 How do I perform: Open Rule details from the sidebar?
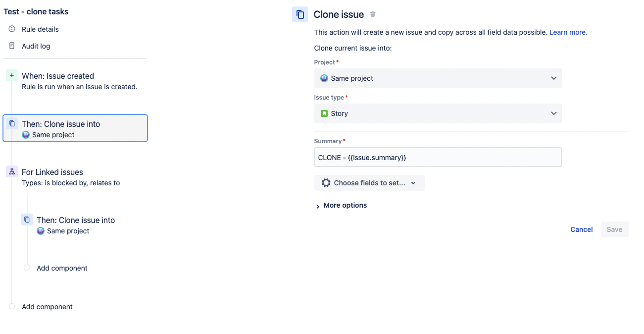tap(39, 29)
